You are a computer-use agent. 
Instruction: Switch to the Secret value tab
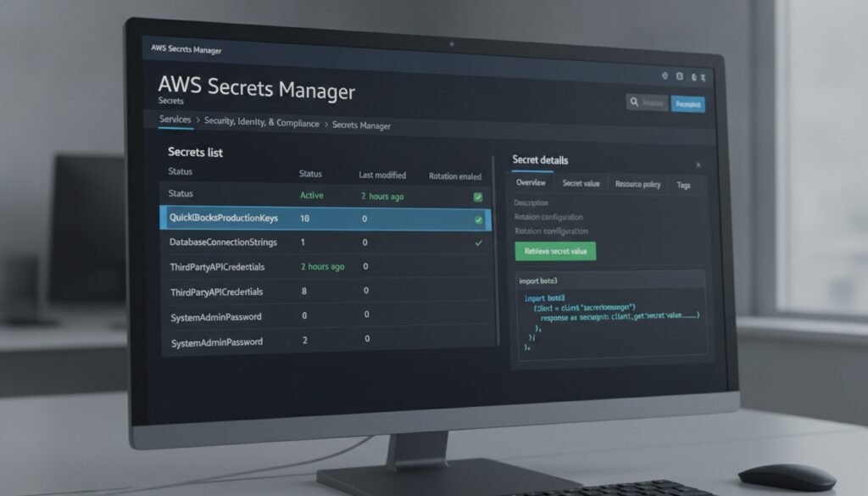pos(581,183)
